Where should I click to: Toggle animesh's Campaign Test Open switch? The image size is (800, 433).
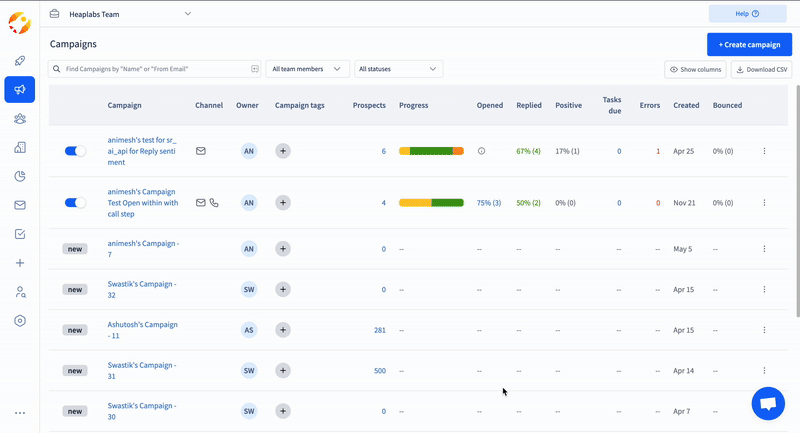(x=75, y=203)
